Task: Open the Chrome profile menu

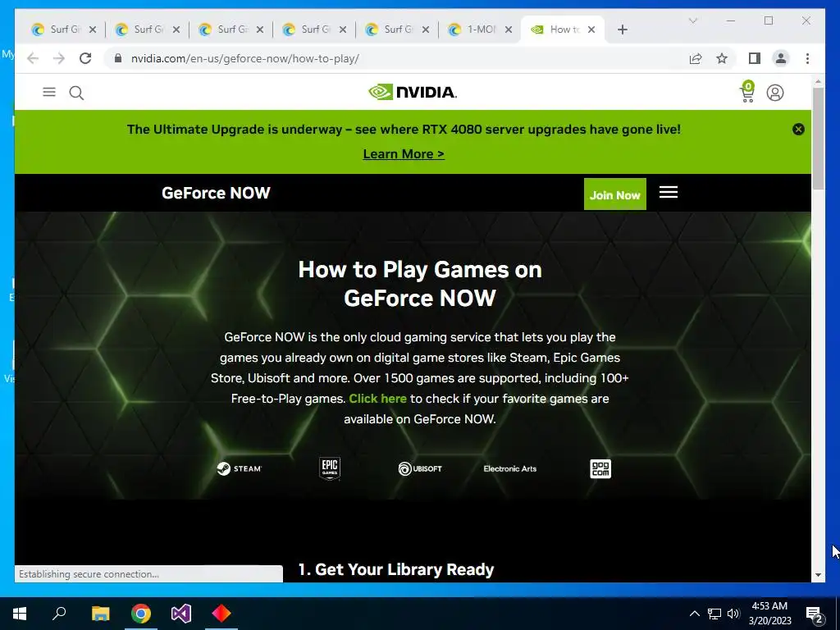Action: [781, 58]
